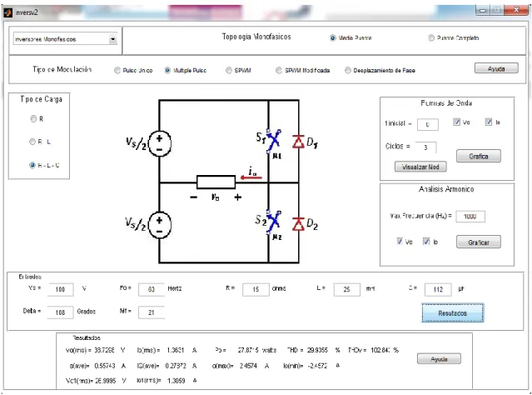532x395 pixels.
Task: Click the Visualizar Mod button
Action: (x=420, y=167)
